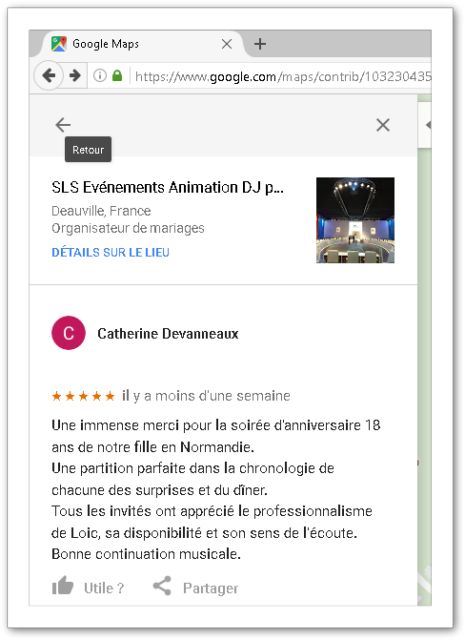Click the URL address bar field
Image resolution: width=465 pixels, height=640 pixels.
coord(280,76)
